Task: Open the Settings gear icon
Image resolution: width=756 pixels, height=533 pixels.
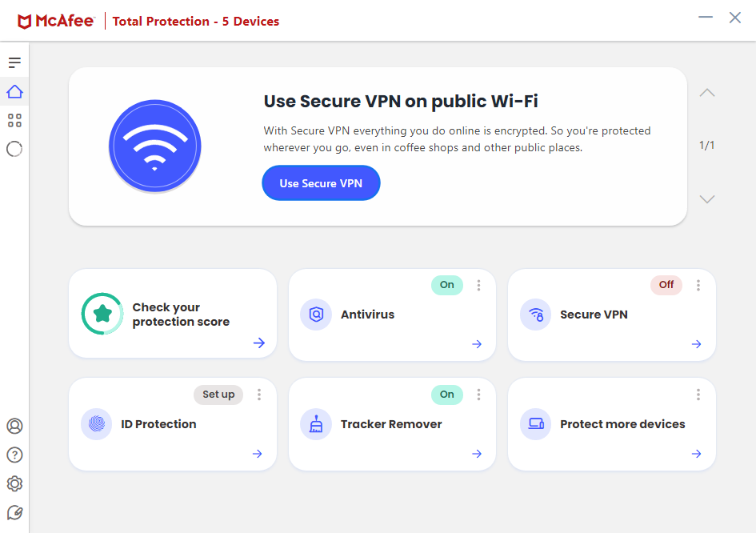Action: point(14,483)
